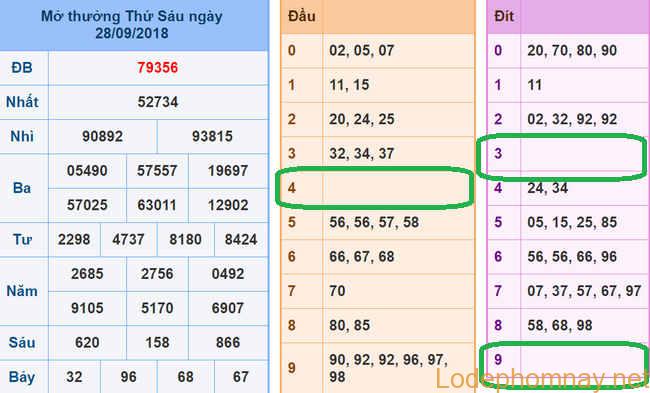
Task: Click the number 158
Action: [157, 343]
